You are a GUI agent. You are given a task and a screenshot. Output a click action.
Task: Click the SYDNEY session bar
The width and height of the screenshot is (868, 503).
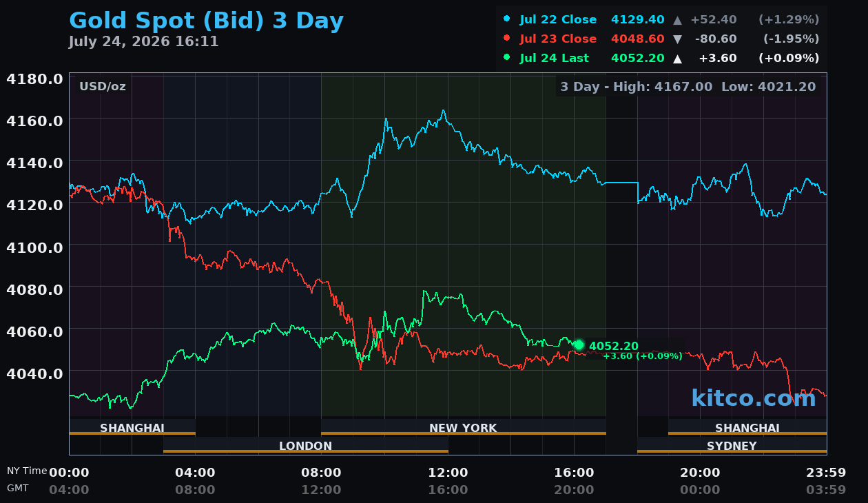(732, 445)
